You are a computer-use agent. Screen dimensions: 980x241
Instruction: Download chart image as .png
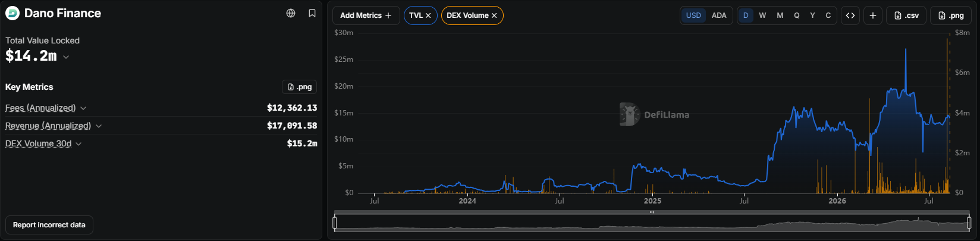tap(951, 15)
